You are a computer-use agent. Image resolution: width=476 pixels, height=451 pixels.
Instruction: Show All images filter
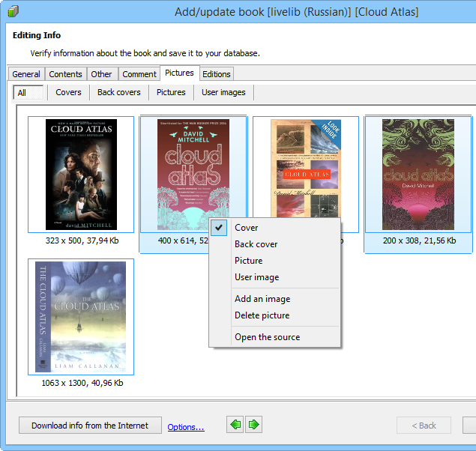(28, 92)
